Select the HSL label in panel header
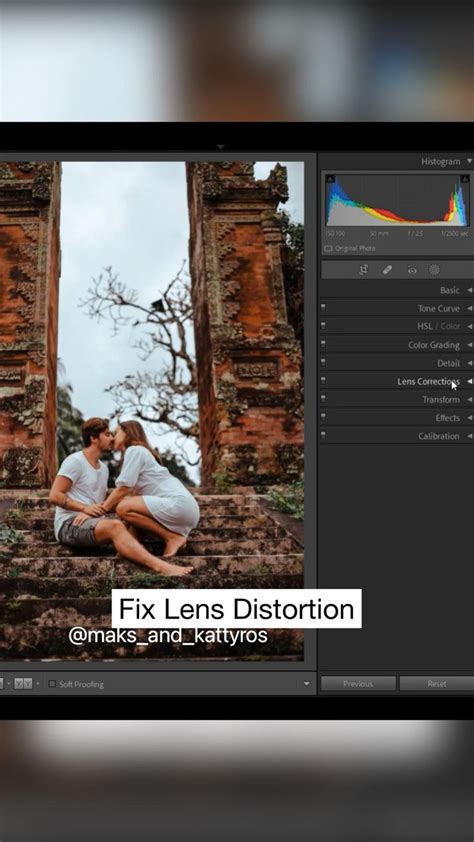The height and width of the screenshot is (842, 474). pos(425,326)
